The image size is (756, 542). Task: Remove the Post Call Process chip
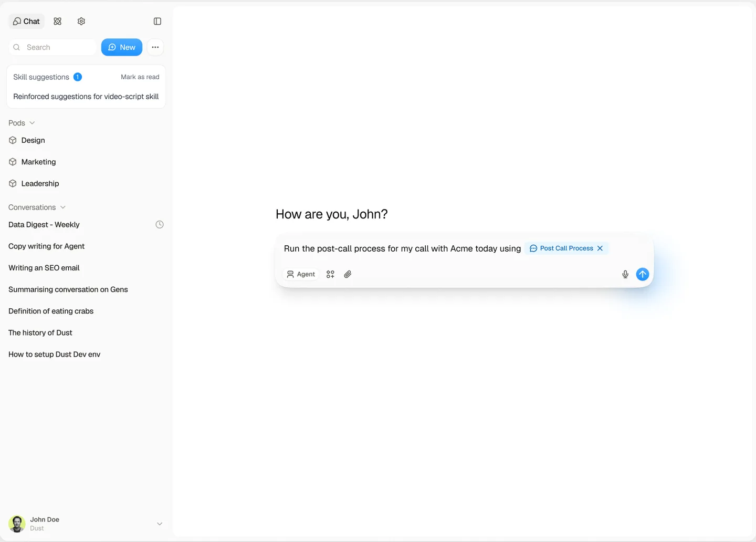click(600, 248)
